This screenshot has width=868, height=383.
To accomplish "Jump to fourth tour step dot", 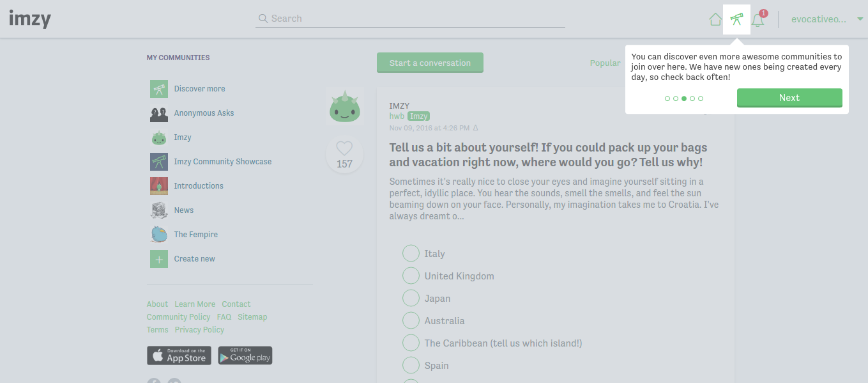I will click(x=692, y=98).
